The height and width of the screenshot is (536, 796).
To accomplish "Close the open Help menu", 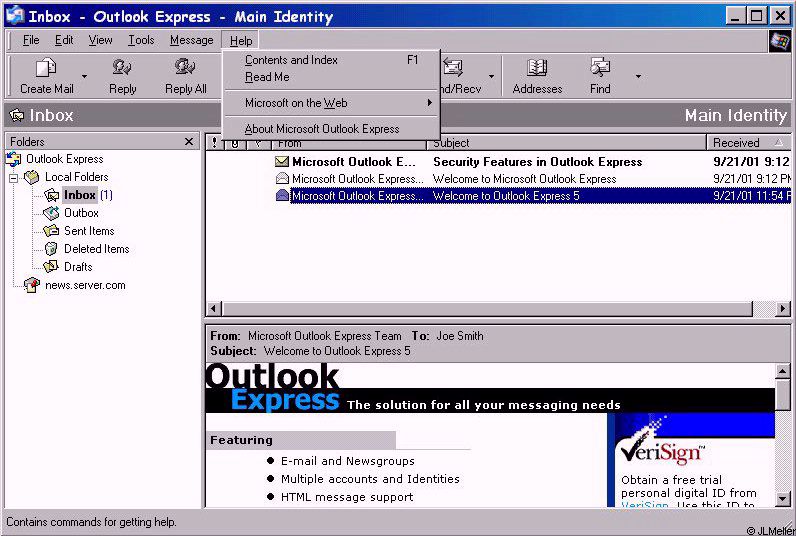I will 241,41.
